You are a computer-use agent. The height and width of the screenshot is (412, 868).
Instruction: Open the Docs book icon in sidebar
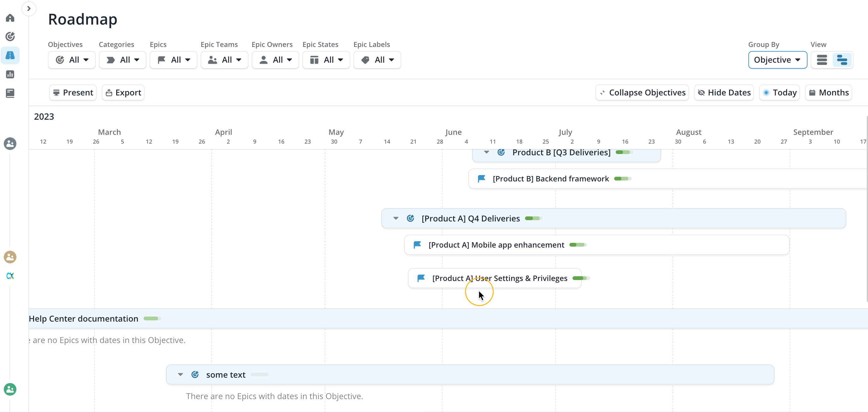[10, 93]
